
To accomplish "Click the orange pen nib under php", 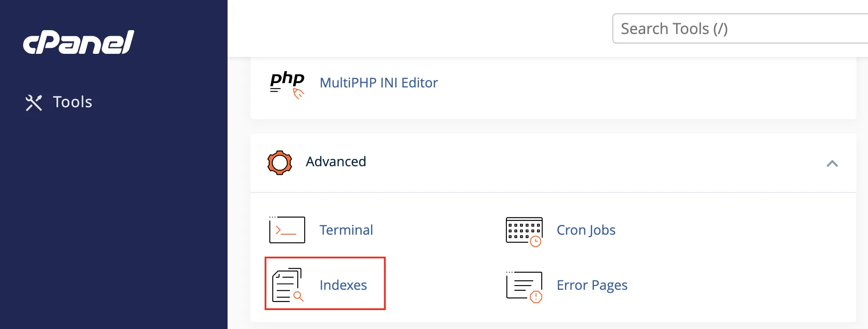I will [x=298, y=93].
